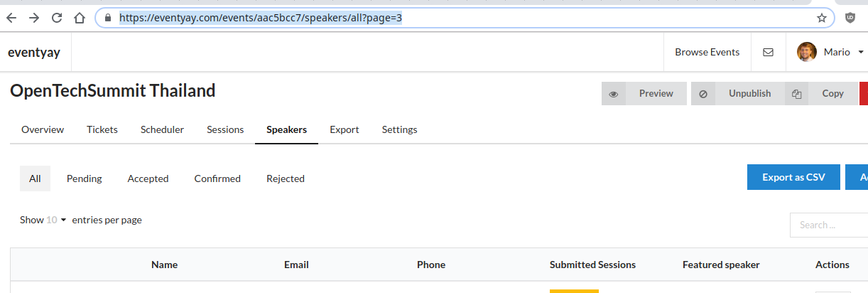This screenshot has height=293, width=868.
Task: Open Browse Events link
Action: [707, 52]
